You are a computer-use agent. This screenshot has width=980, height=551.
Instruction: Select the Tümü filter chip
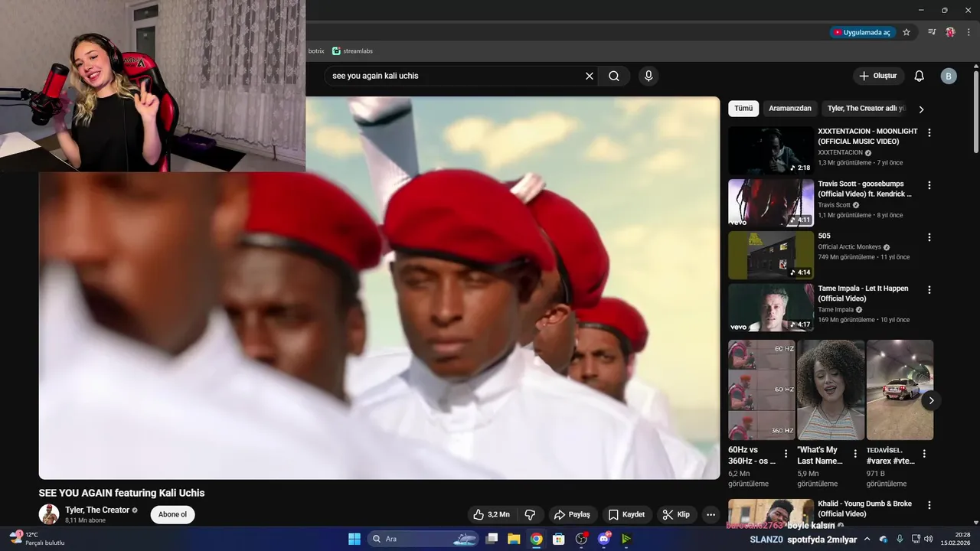(x=743, y=109)
